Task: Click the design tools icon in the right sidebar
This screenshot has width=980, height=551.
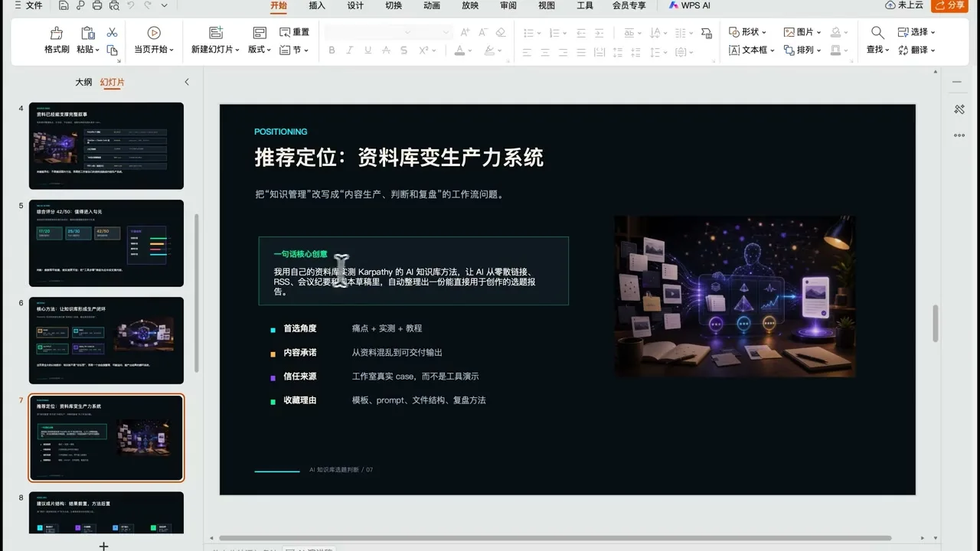Action: coord(959,109)
